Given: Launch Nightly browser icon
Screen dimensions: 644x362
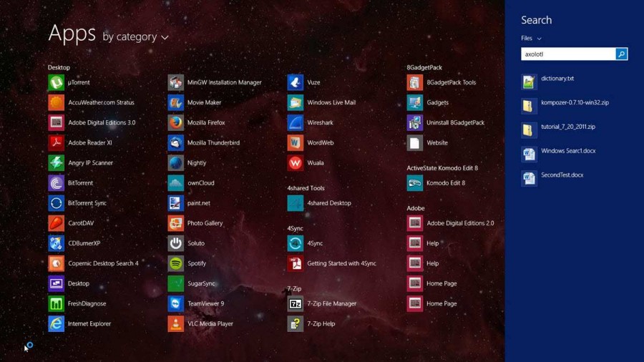Looking at the screenshot, I should [x=176, y=163].
